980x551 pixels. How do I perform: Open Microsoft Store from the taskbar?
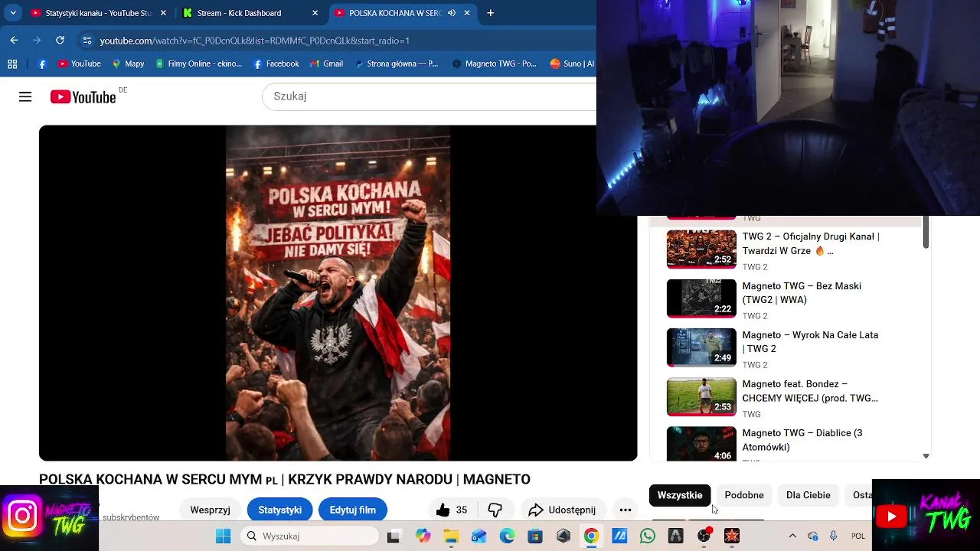535,536
